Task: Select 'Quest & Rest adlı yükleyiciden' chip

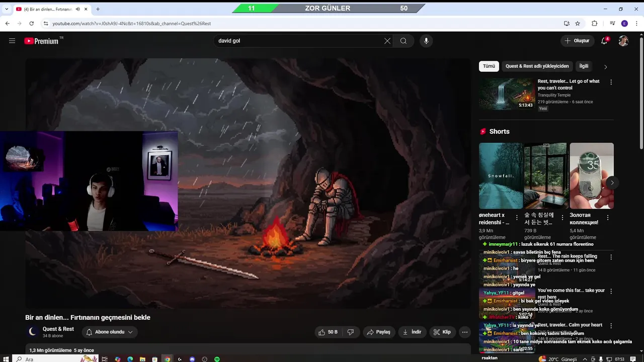Action: click(x=537, y=66)
